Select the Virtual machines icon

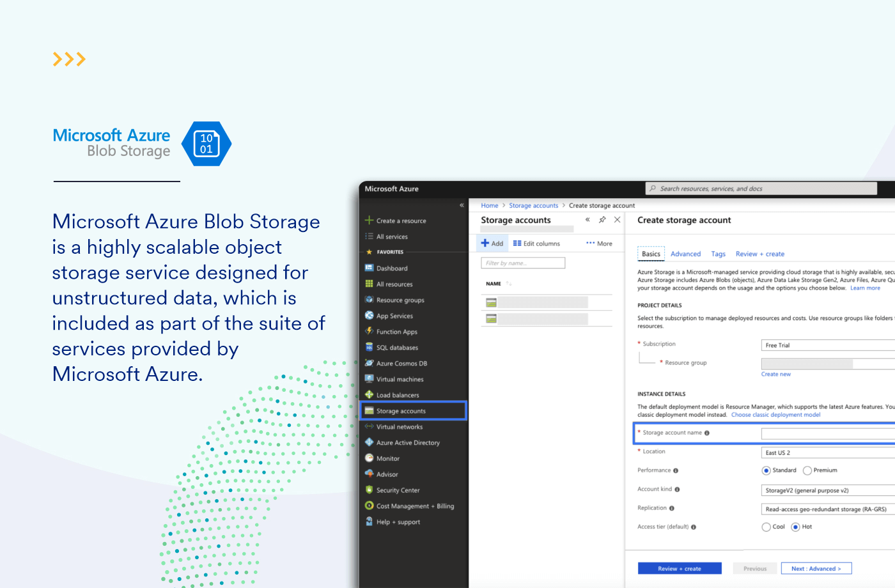(x=369, y=379)
